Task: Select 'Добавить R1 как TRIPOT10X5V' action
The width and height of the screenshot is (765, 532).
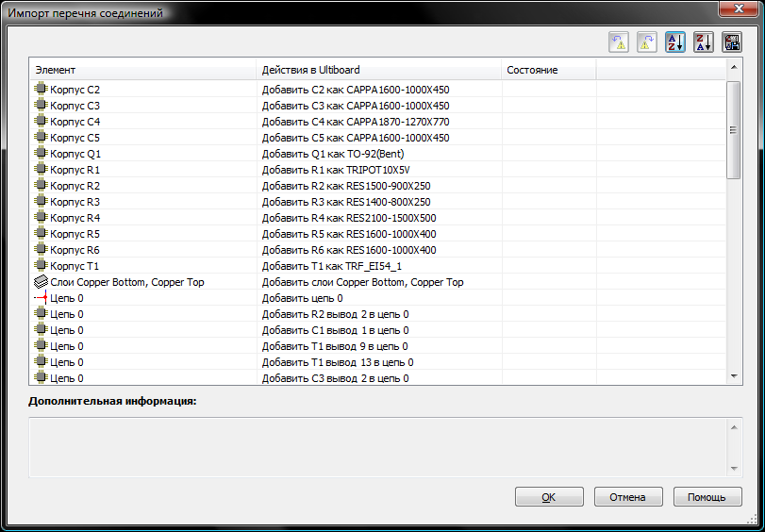Action: [x=336, y=170]
